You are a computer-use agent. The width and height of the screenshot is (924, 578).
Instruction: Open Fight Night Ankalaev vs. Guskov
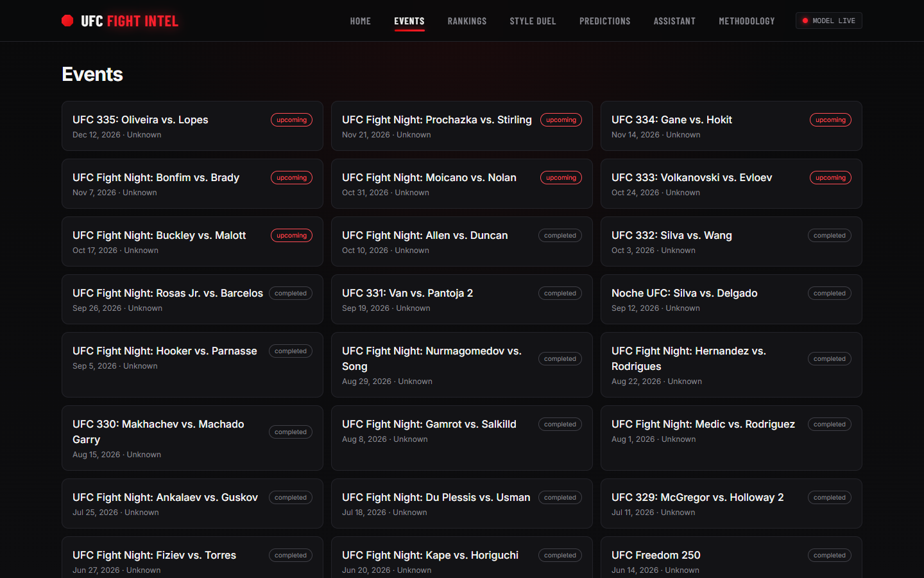[193, 504]
